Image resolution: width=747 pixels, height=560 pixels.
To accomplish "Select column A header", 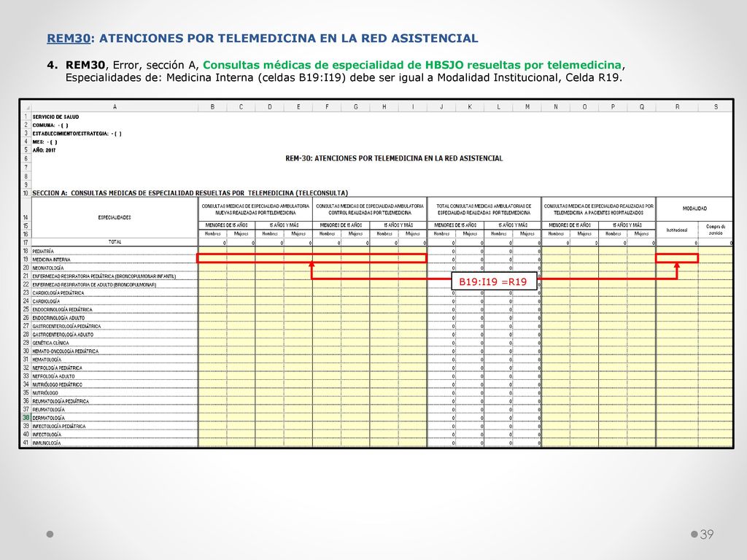I will click(x=115, y=107).
